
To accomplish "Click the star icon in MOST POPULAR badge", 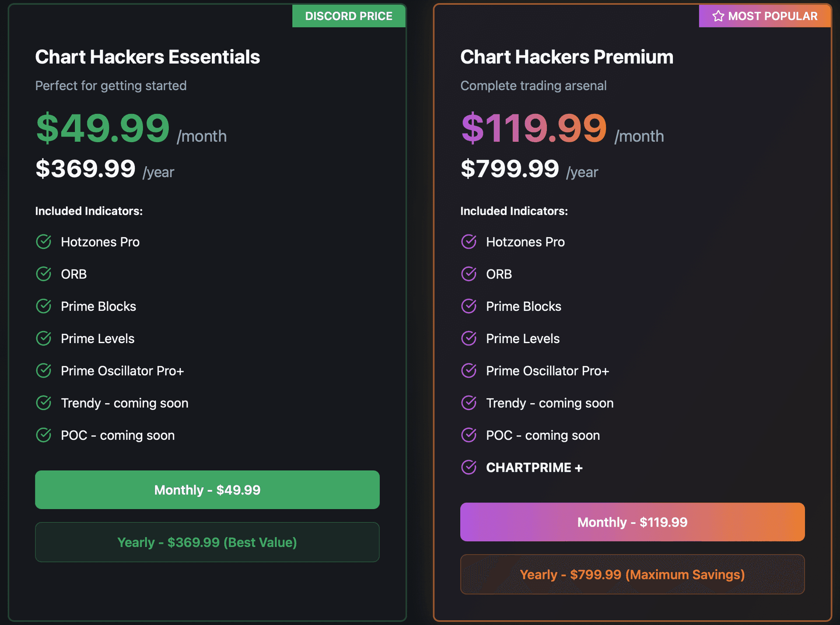I will pyautogui.click(x=718, y=16).
